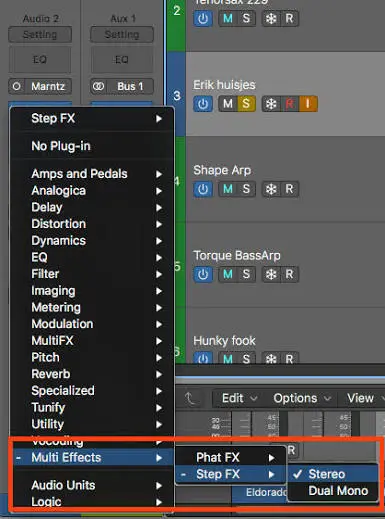385x519 pixels.
Task: Open the View dropdown menu
Action: click(363, 398)
